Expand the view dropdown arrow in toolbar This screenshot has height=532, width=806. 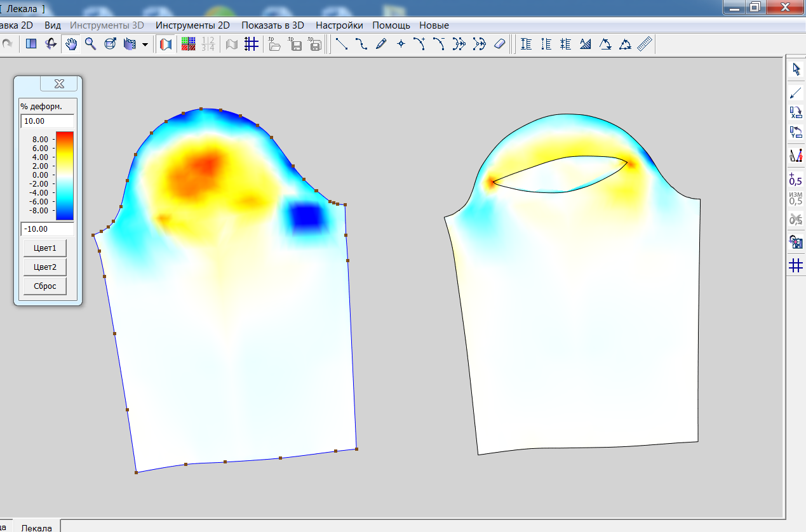pos(145,44)
